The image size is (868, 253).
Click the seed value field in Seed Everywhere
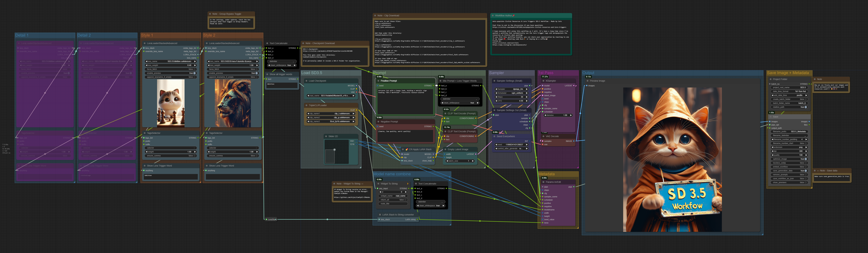click(x=512, y=145)
